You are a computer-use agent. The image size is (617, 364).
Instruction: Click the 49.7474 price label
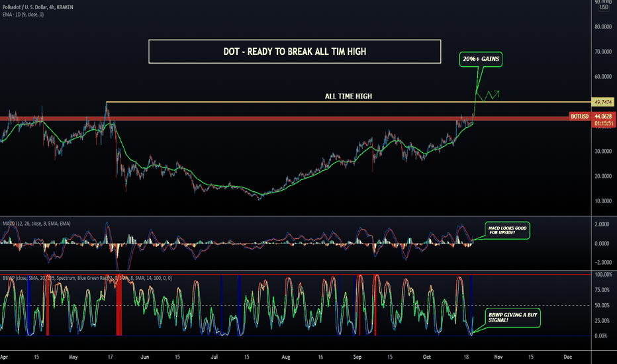[603, 103]
